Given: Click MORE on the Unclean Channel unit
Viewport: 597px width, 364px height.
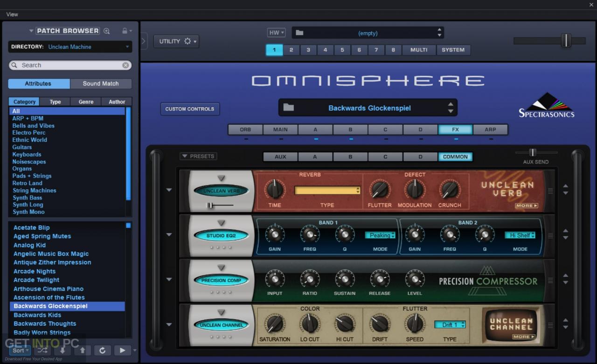Looking at the screenshot, I should pyautogui.click(x=523, y=337).
